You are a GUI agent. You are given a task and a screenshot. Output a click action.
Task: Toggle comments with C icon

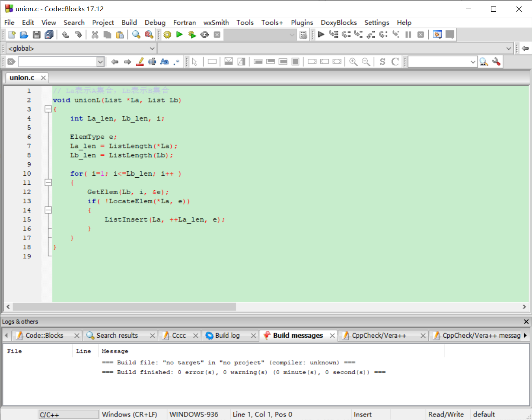pos(395,62)
